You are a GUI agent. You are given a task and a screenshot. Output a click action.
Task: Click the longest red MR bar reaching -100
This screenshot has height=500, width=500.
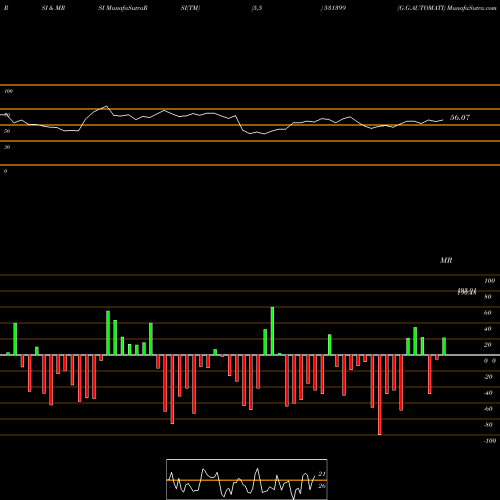point(380,395)
